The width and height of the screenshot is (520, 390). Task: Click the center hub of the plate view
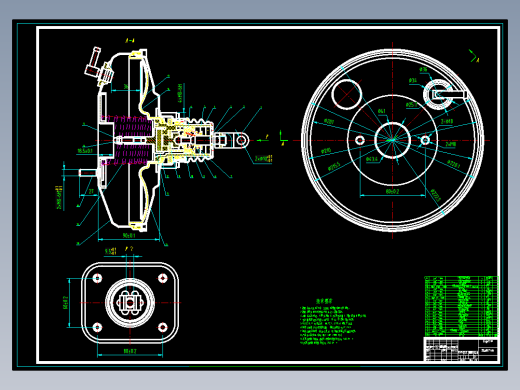[x=130, y=303]
